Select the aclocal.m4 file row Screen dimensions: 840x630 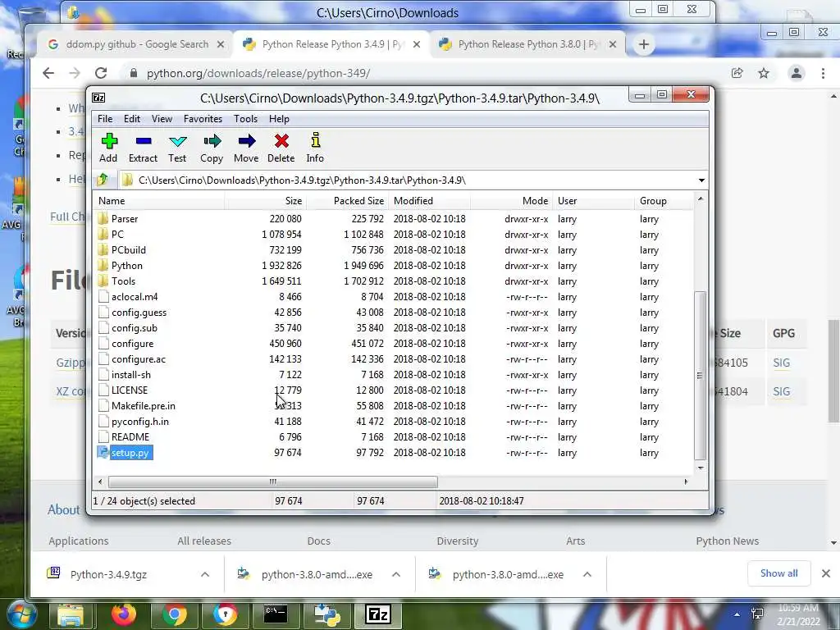click(395, 296)
